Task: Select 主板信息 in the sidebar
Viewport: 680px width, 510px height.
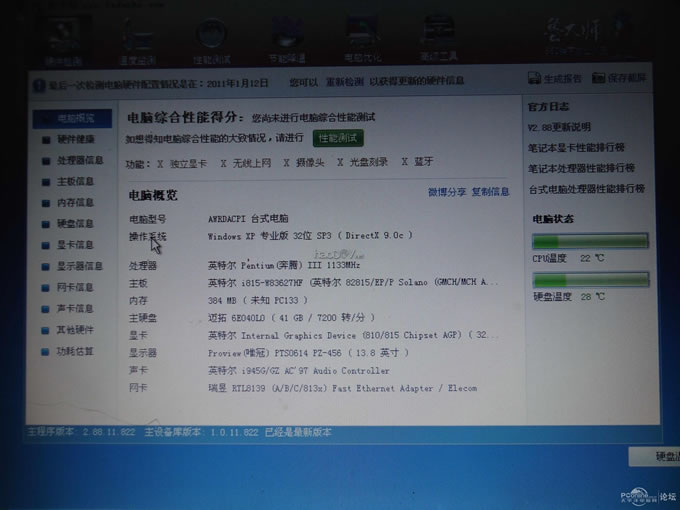Action: click(x=68, y=182)
